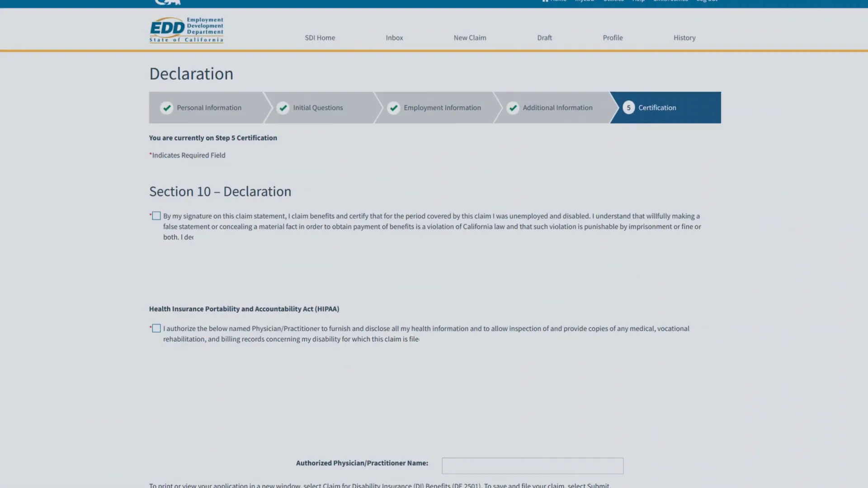Select the Certification step
Image resolution: width=868 pixels, height=488 pixels.
(665, 108)
